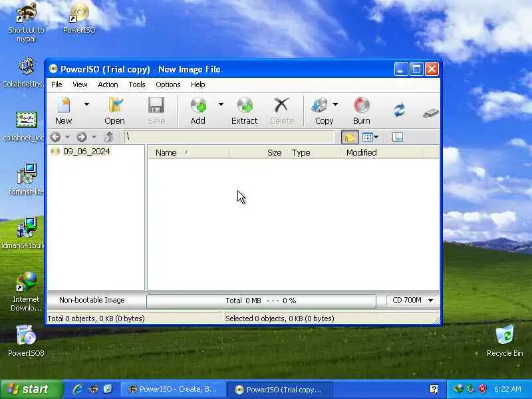The width and height of the screenshot is (532, 399).
Task: Click the Forward navigation arrow
Action: coord(81,137)
